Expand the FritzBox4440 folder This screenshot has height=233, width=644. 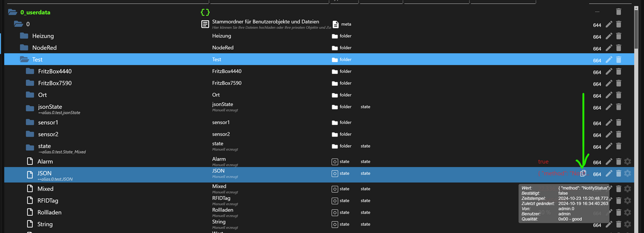point(30,71)
